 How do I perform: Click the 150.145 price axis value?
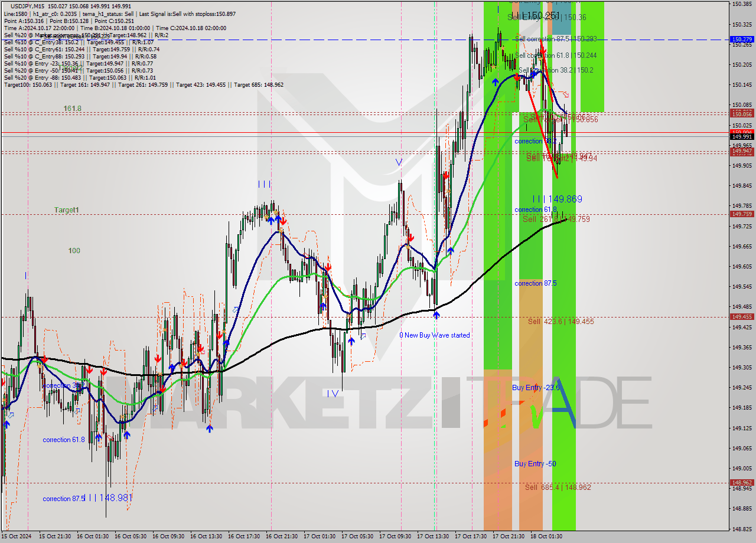click(742, 85)
